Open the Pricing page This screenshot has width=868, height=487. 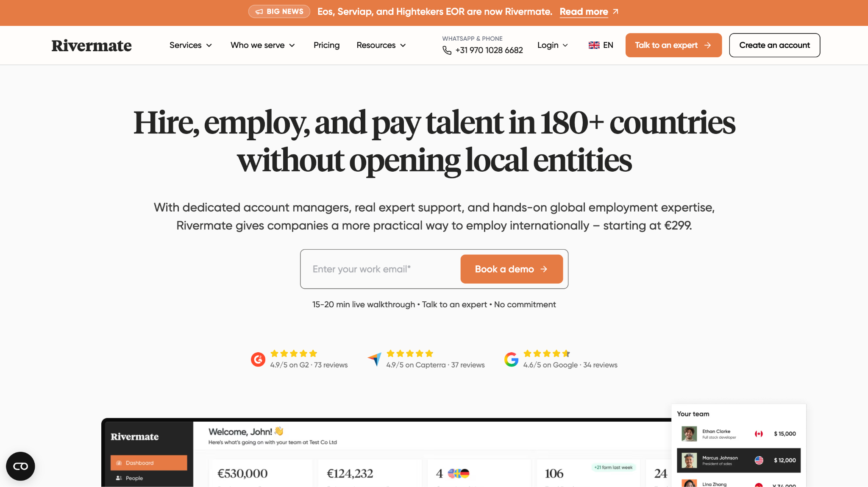tap(326, 45)
